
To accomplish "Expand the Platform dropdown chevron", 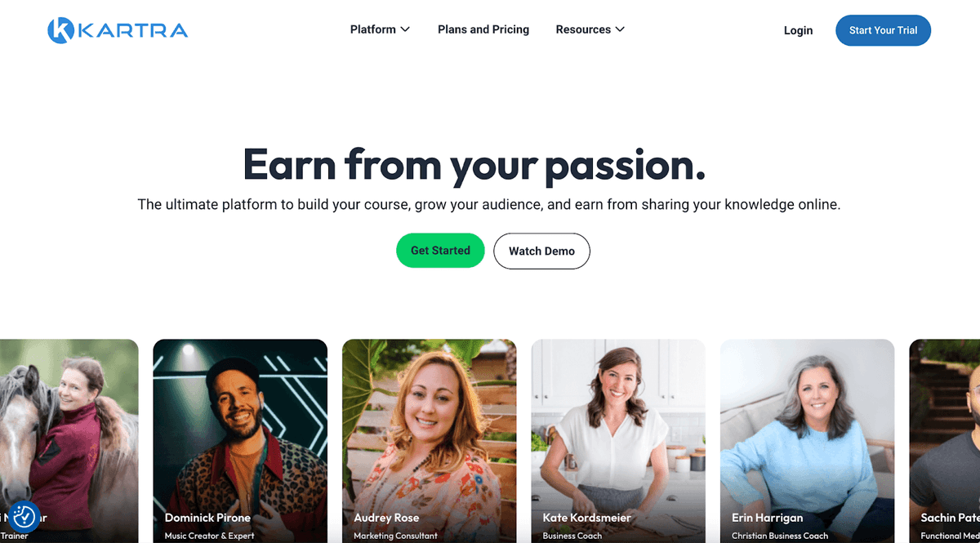I will pos(404,29).
